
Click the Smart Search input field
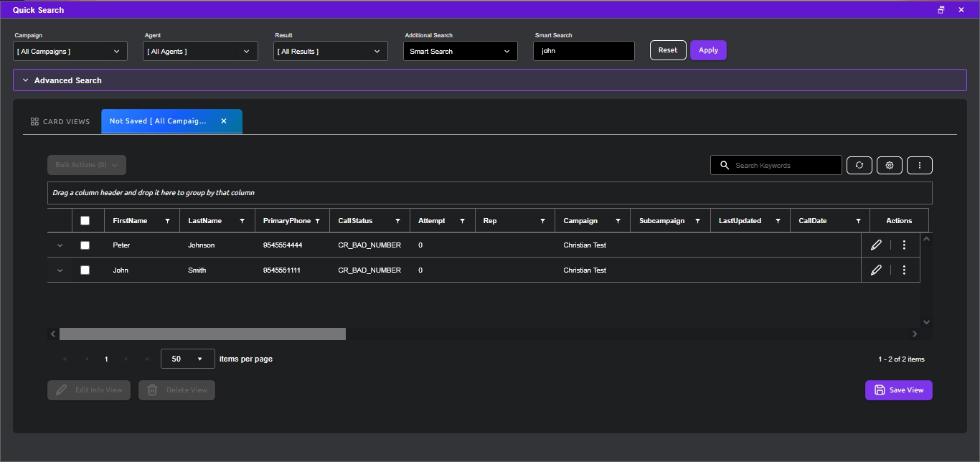[584, 51]
